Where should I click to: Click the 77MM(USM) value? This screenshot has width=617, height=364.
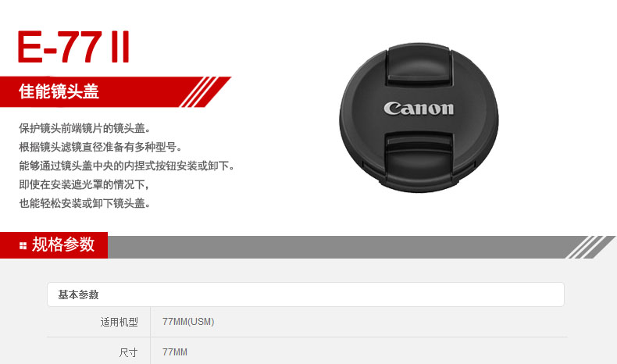tap(188, 322)
